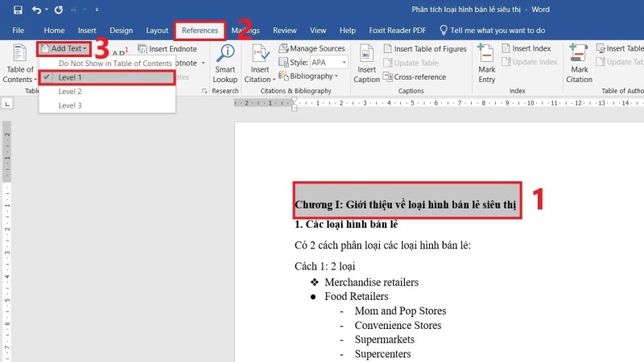This screenshot has height=362, width=644.
Task: Open Smart Lookup
Action: 225,64
